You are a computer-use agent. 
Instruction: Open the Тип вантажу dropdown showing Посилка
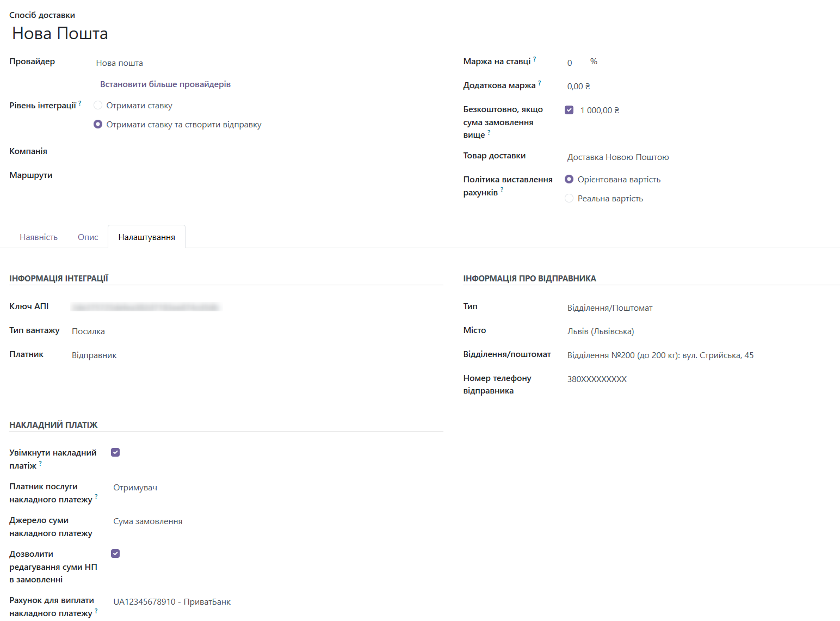(89, 331)
